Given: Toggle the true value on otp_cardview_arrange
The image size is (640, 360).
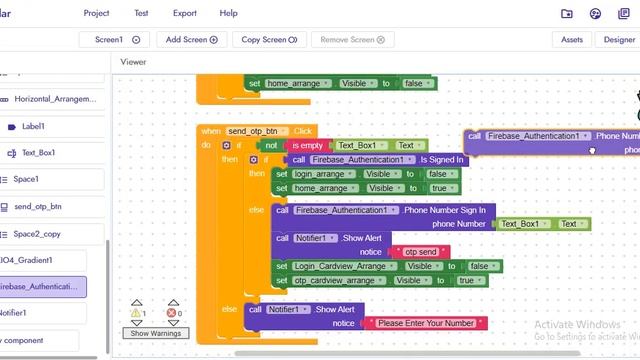Looking at the screenshot, I should click(470, 280).
